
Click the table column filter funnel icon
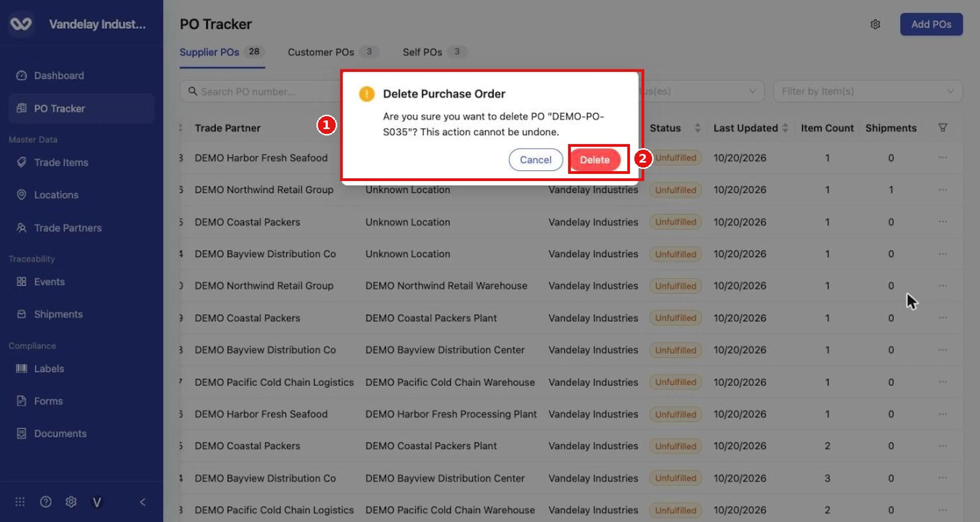coord(943,127)
